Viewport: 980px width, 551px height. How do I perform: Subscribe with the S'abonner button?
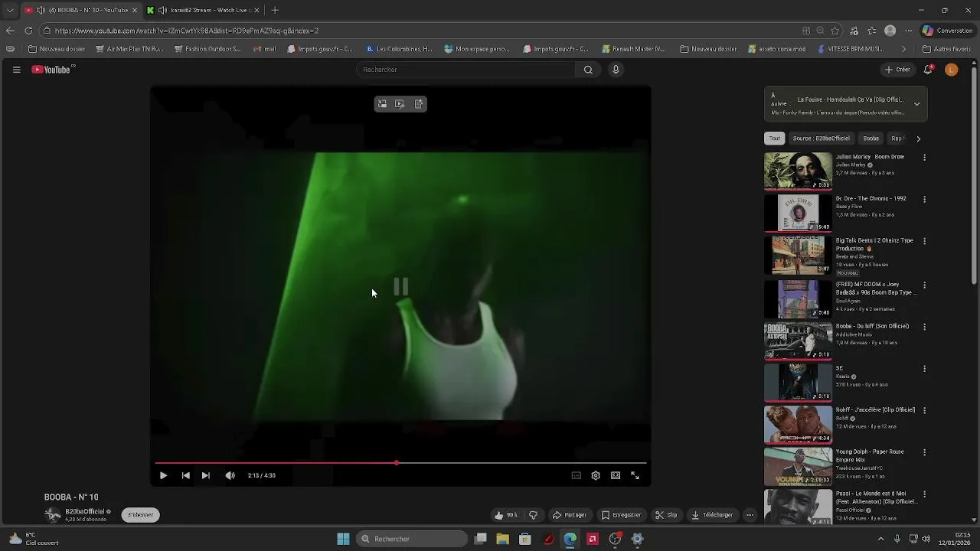tap(140, 515)
